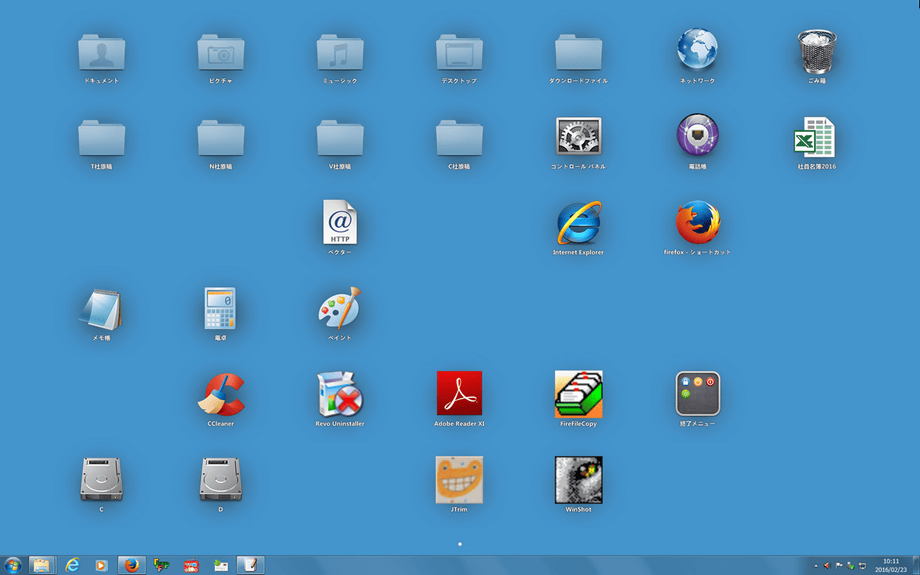Open the デスクトップ folder icon
This screenshot has width=920, height=575.
[x=459, y=52]
